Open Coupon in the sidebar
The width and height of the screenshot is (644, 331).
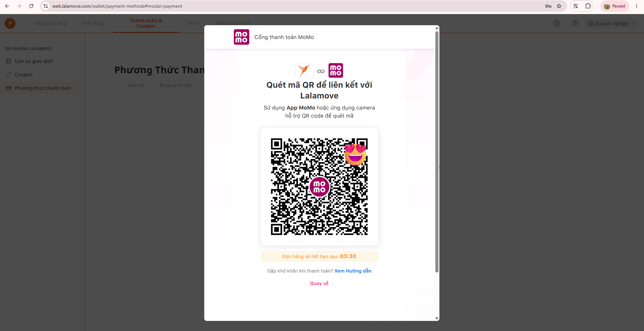24,75
